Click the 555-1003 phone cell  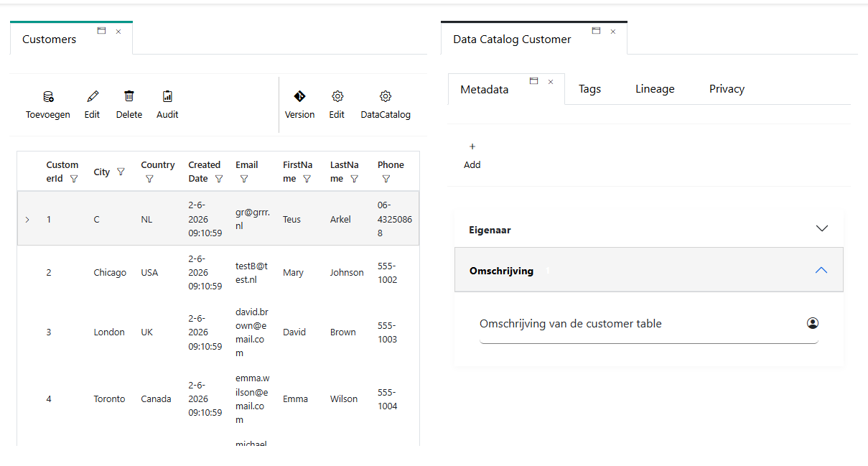[387, 332]
